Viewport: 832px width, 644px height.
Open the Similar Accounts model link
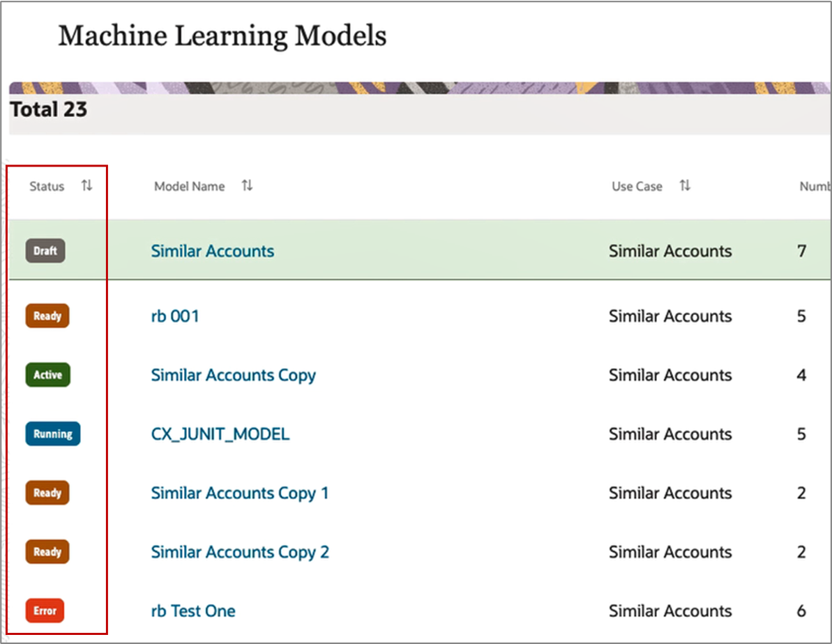pyautogui.click(x=212, y=251)
